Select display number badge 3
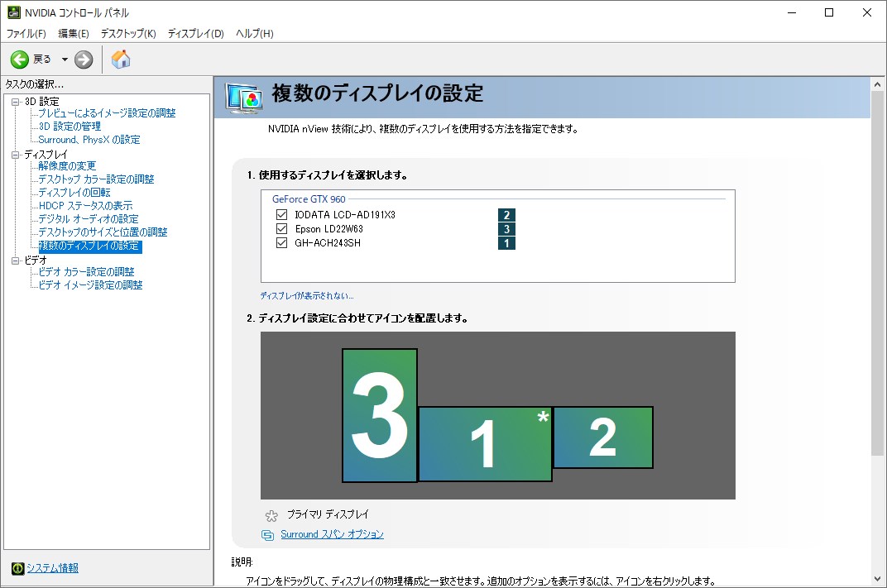Screen dimensions: 887x588 [x=506, y=229]
